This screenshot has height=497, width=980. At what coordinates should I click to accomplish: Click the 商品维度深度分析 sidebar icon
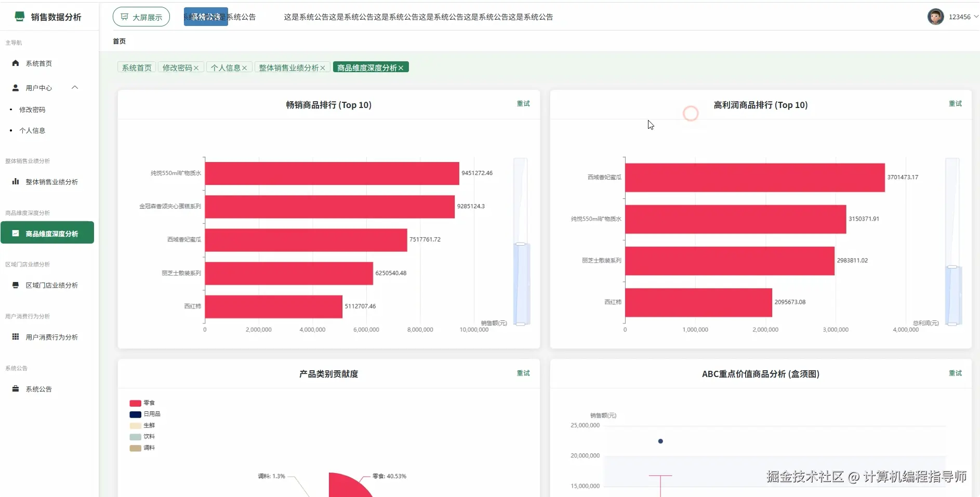[16, 234]
